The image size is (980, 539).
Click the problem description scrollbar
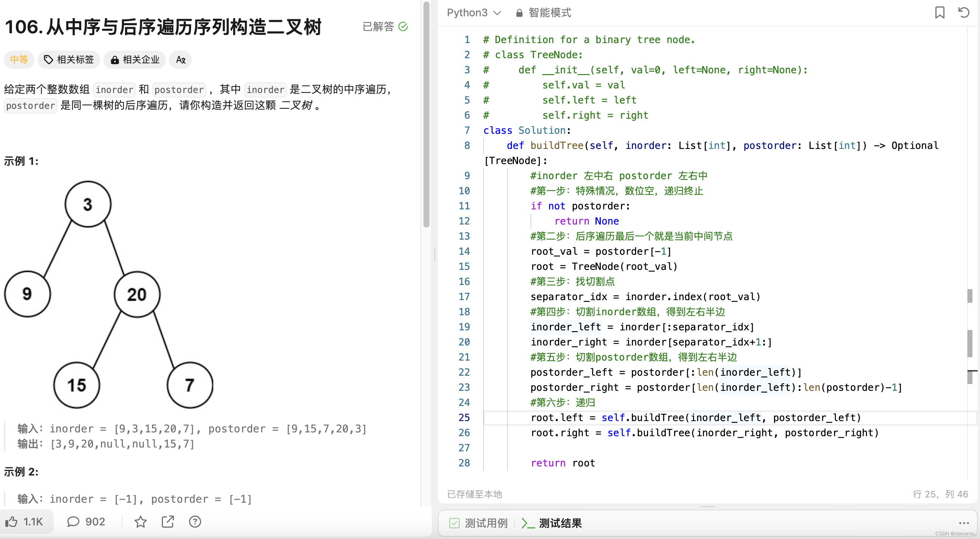(x=426, y=114)
